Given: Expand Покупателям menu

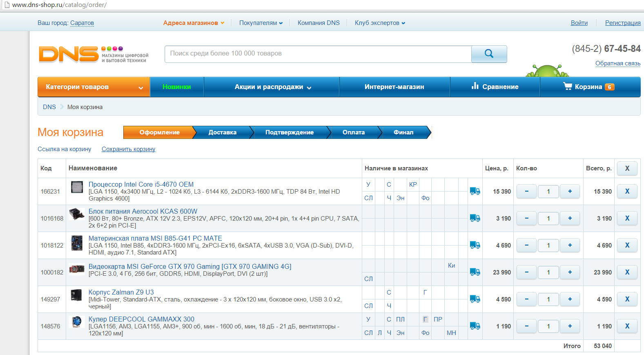Looking at the screenshot, I should (261, 23).
